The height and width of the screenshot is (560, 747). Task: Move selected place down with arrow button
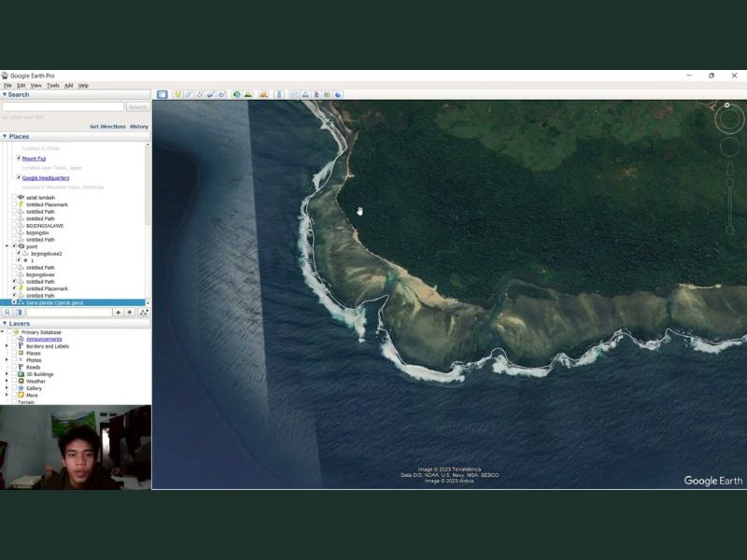click(130, 313)
